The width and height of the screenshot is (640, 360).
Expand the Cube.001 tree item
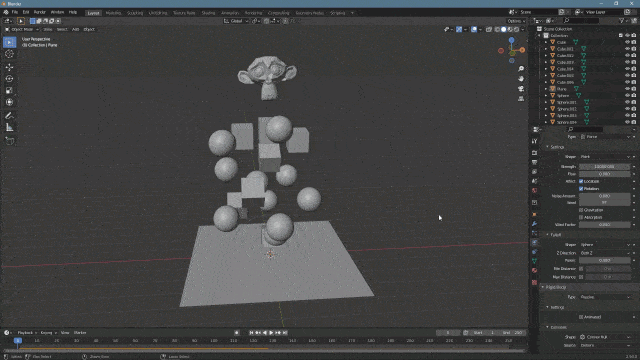(x=546, y=49)
